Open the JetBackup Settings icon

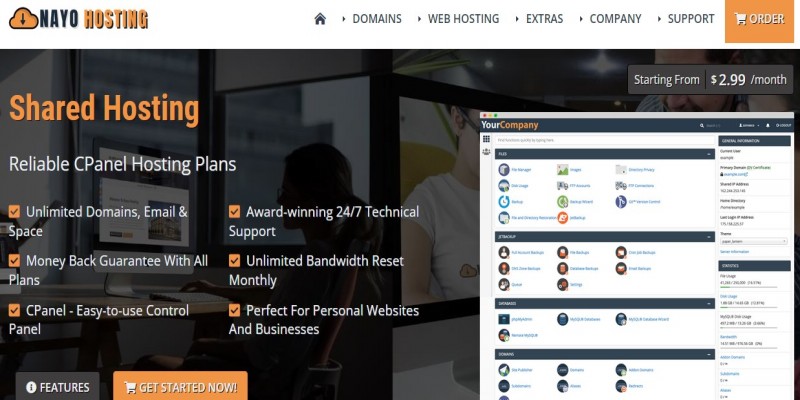coord(562,284)
